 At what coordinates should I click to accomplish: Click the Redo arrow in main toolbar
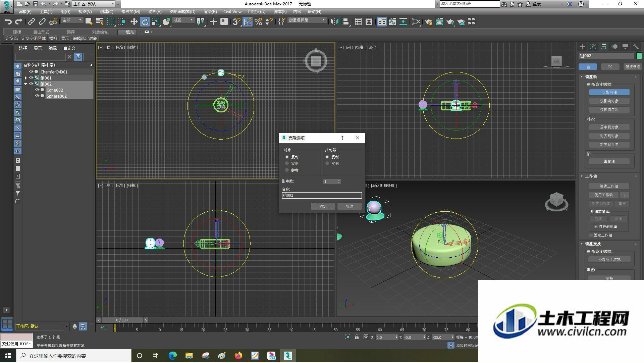pos(19,22)
